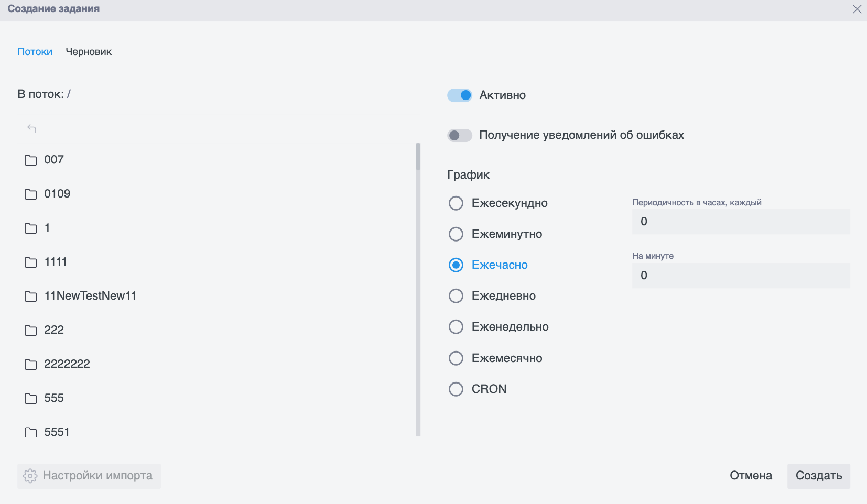The height and width of the screenshot is (504, 867).
Task: Select the 11NewTestNew11 folder
Action: 216,296
